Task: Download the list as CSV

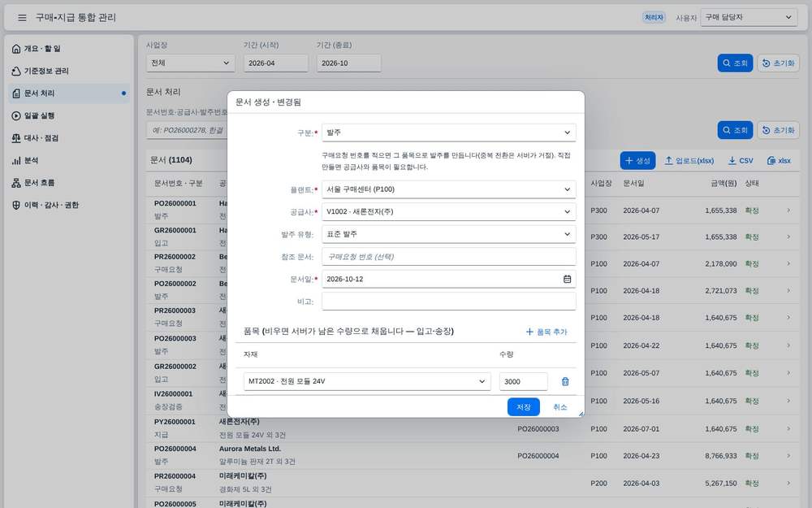Action: pyautogui.click(x=741, y=161)
